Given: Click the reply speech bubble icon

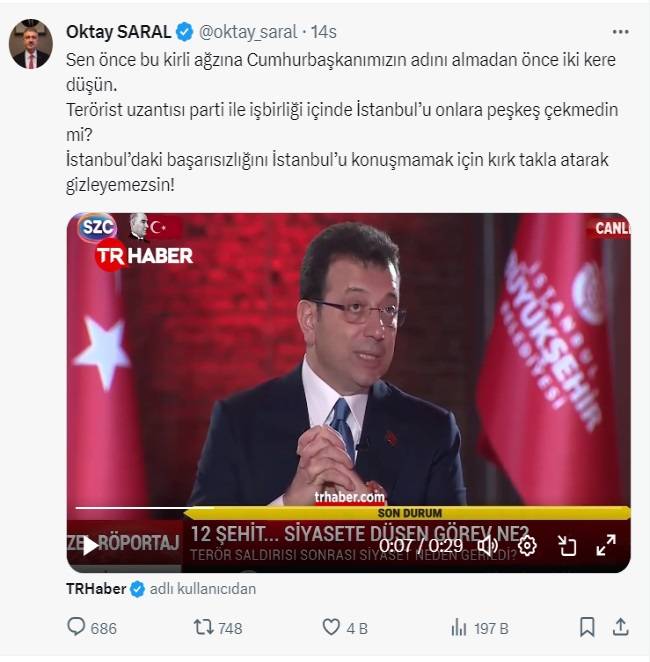Looking at the screenshot, I should 76,627.
